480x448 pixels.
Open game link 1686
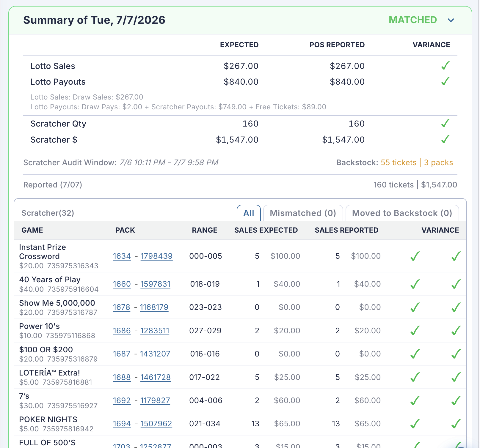click(122, 331)
